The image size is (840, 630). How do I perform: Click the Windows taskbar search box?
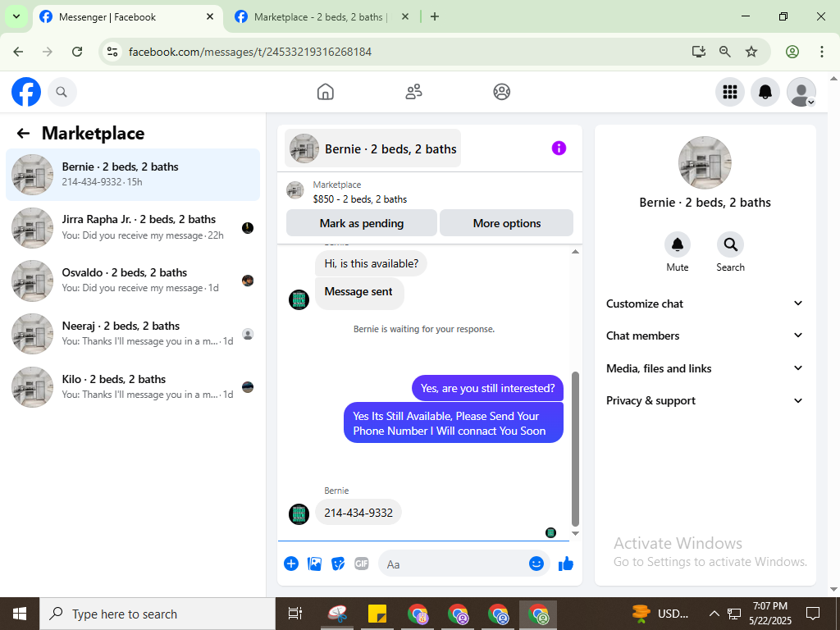(157, 614)
